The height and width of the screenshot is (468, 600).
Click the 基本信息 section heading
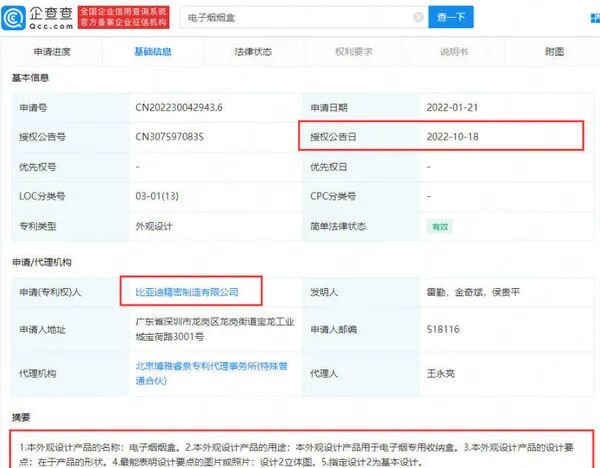point(30,78)
